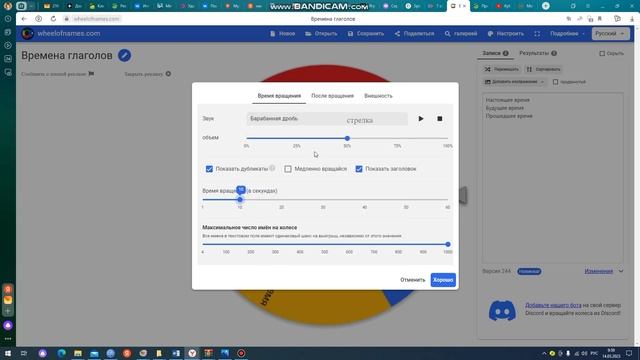The height and width of the screenshot is (360, 640).
Task: Click 'Отменить' to cancel dialog
Action: 413,280
